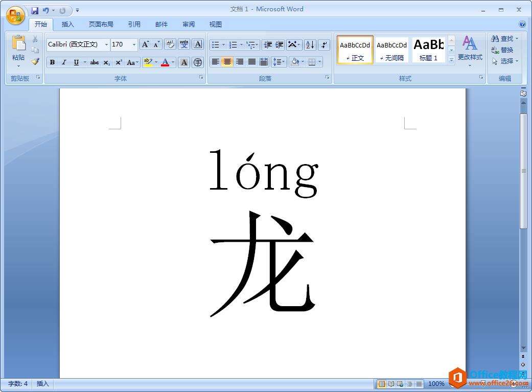
Task: Apply the 标题 1 quick style
Action: (428, 50)
